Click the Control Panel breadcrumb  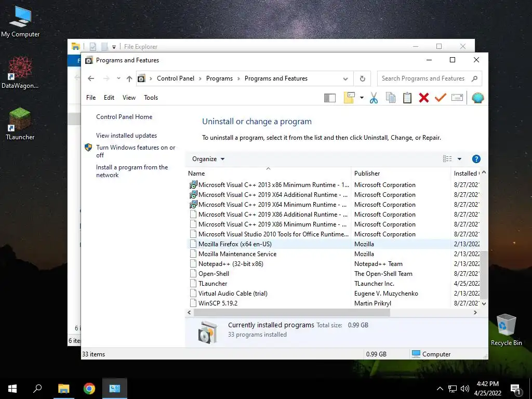176,78
